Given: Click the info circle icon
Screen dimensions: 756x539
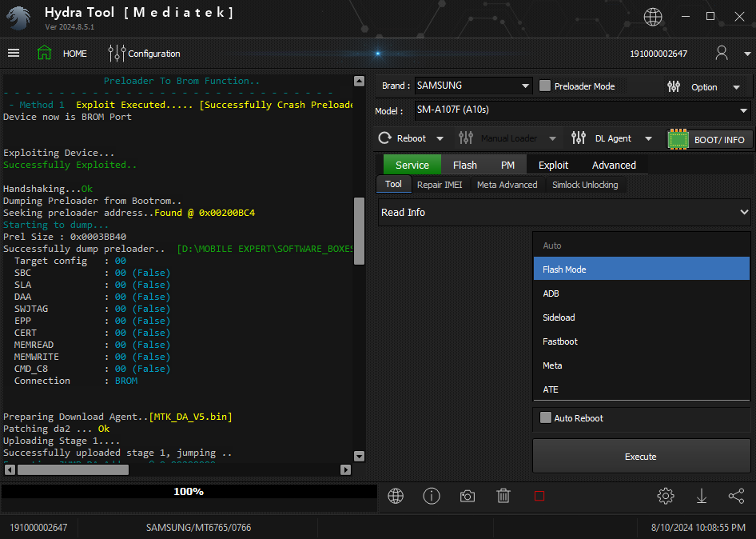Looking at the screenshot, I should click(431, 496).
